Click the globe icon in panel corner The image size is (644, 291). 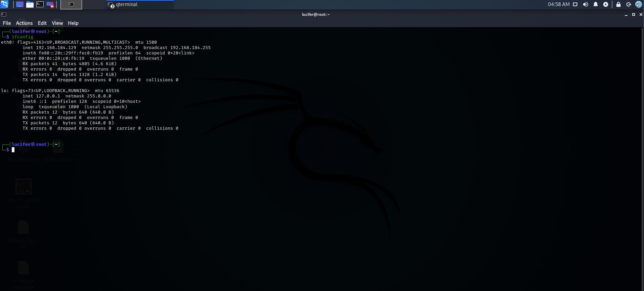(638, 4)
